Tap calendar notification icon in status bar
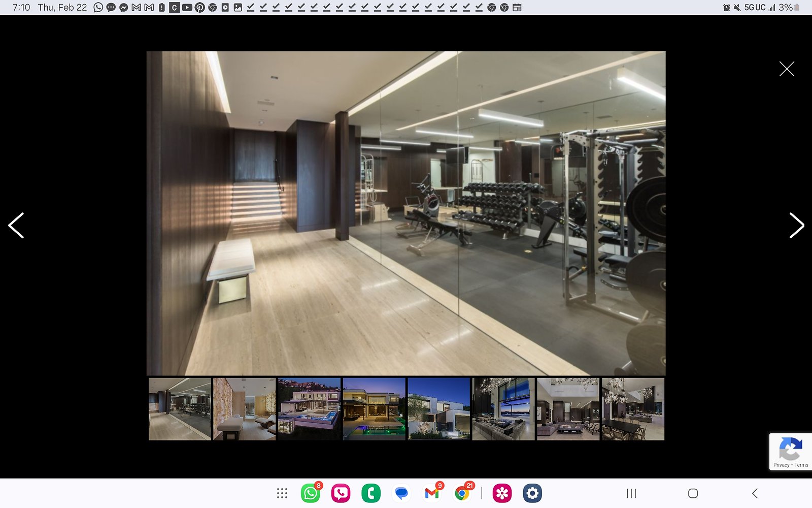This screenshot has width=812, height=508. click(x=517, y=7)
